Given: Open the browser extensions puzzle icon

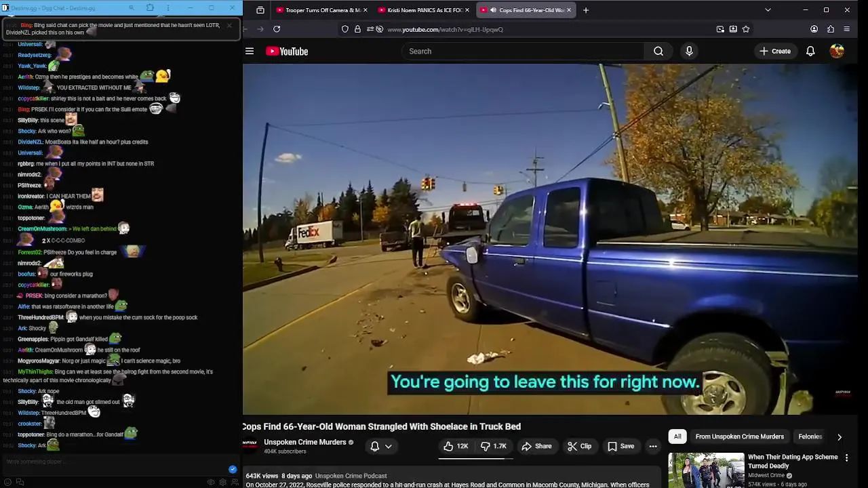Looking at the screenshot, I should [x=831, y=29].
